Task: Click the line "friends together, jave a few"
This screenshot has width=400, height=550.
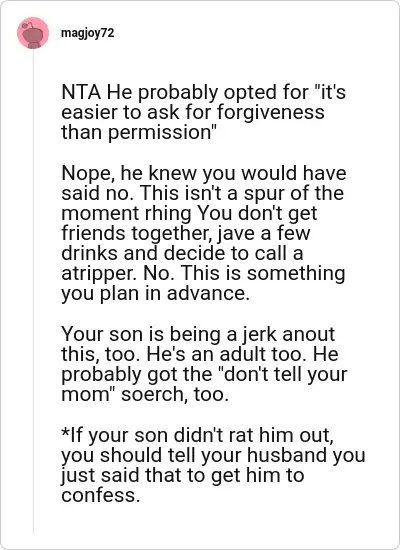Action: (x=186, y=233)
